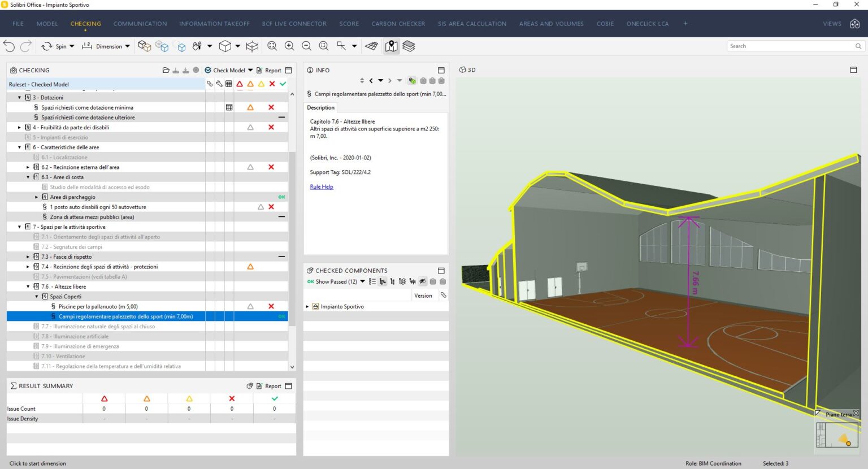Expand the 7.3 Fasce di rispetto rule
The image size is (868, 469).
click(x=27, y=257)
